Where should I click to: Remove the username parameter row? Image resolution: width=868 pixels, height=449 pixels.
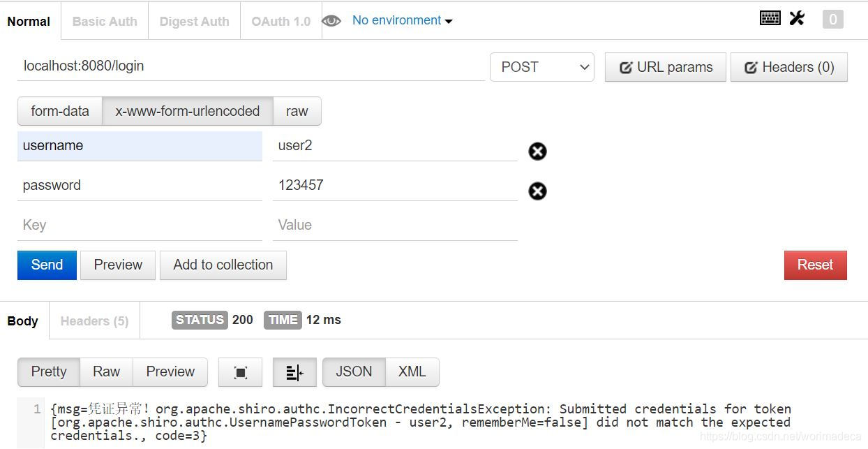537,151
